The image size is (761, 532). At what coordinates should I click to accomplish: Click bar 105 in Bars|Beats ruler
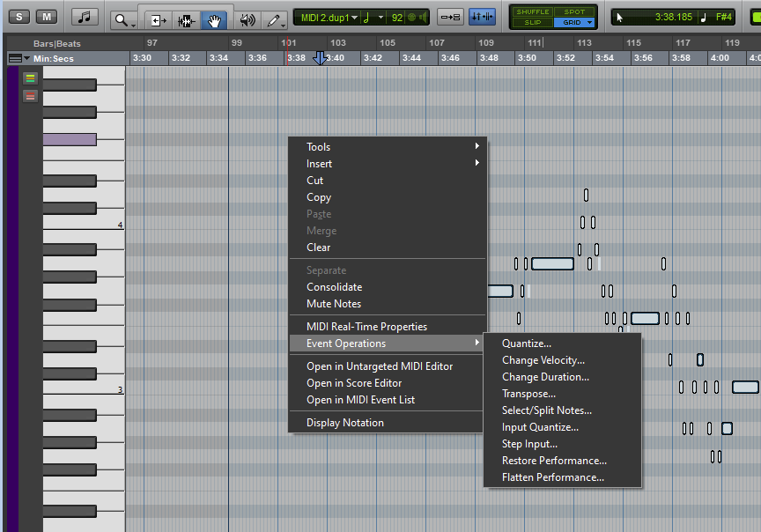pos(388,42)
